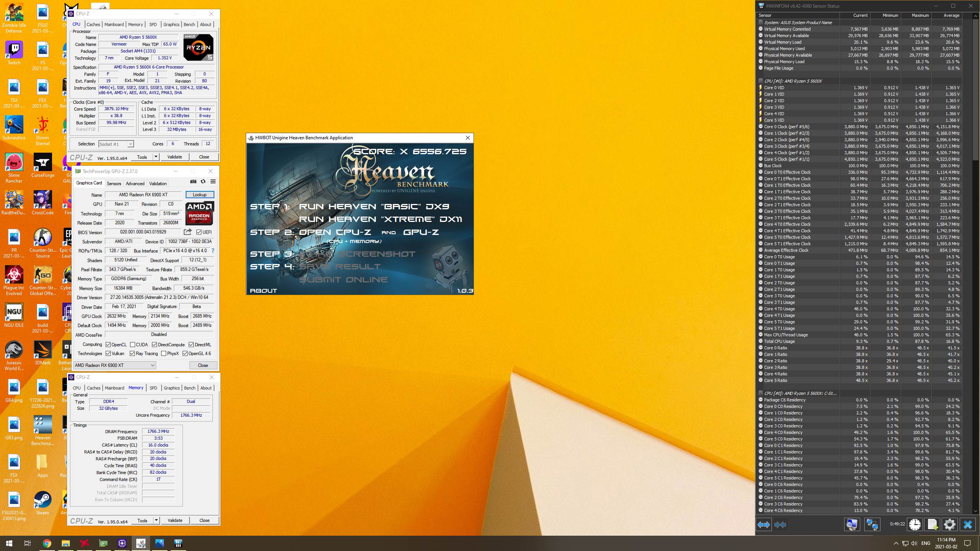Viewport: 980px width, 551px height.
Task: Toggle OpenGL 4.6 checkbox
Action: [185, 354]
